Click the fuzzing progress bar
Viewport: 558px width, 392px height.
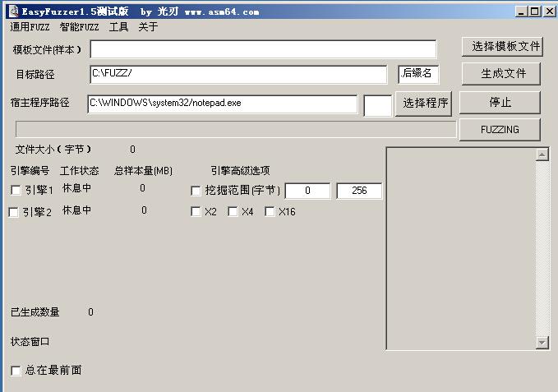coord(236,129)
